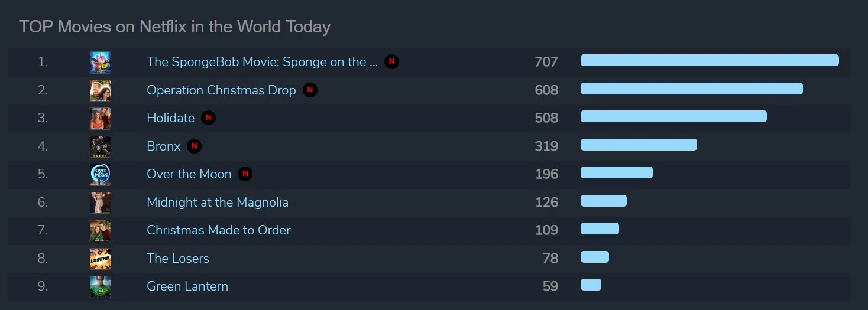Click the Netflix badge beside Operation Christmas Drop

pyautogui.click(x=310, y=90)
